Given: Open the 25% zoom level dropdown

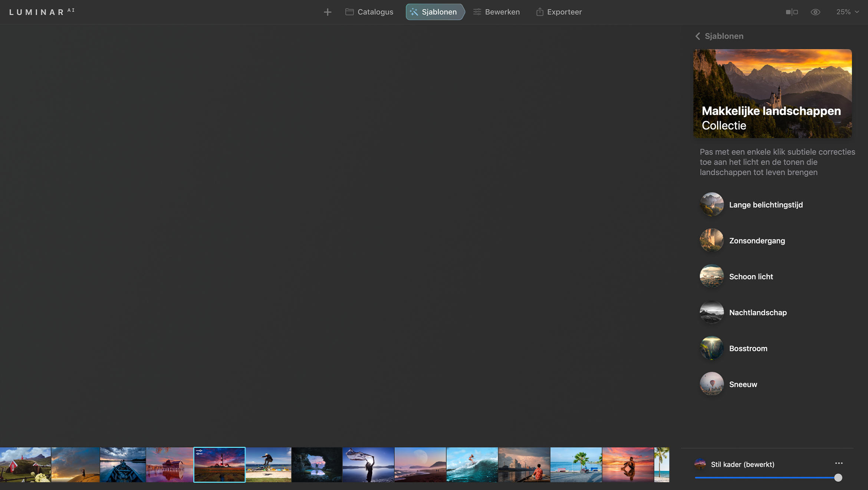Looking at the screenshot, I should click(846, 12).
